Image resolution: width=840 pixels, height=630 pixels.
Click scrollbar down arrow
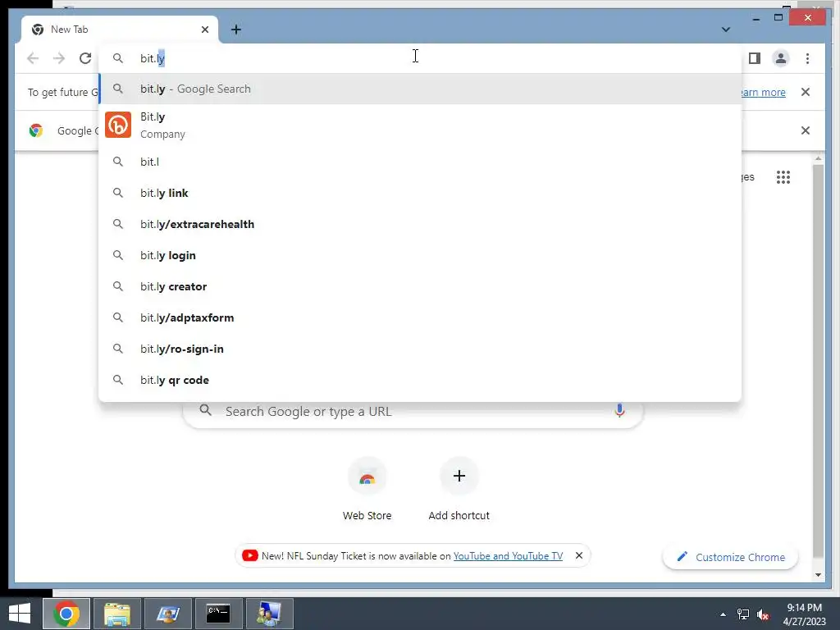(x=818, y=574)
